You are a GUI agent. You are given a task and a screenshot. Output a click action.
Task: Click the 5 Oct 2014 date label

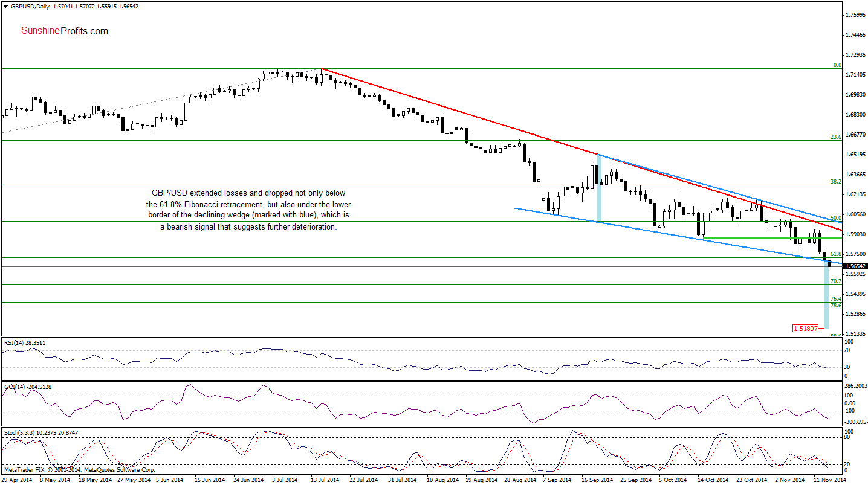[672, 480]
